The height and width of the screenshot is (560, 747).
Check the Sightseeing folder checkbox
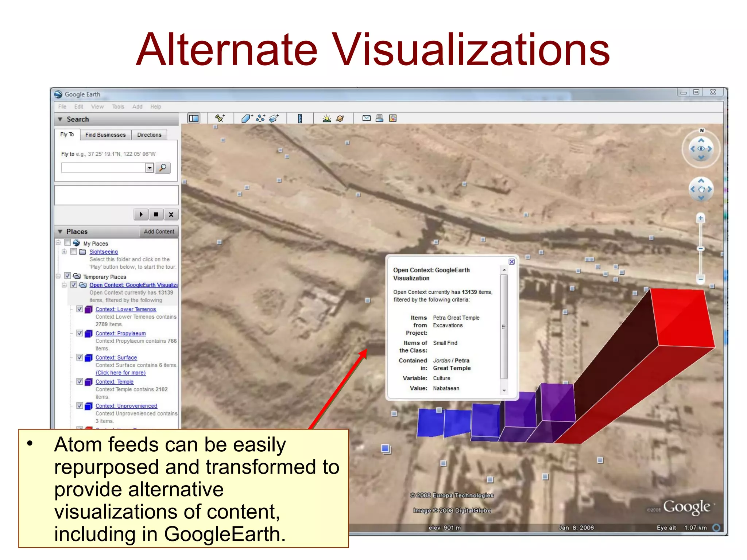pyautogui.click(x=74, y=252)
